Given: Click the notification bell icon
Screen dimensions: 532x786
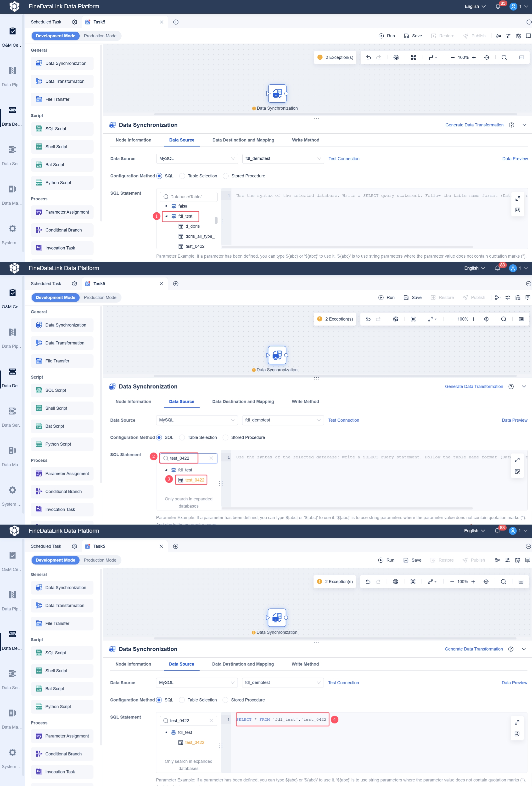Looking at the screenshot, I should point(498,6).
